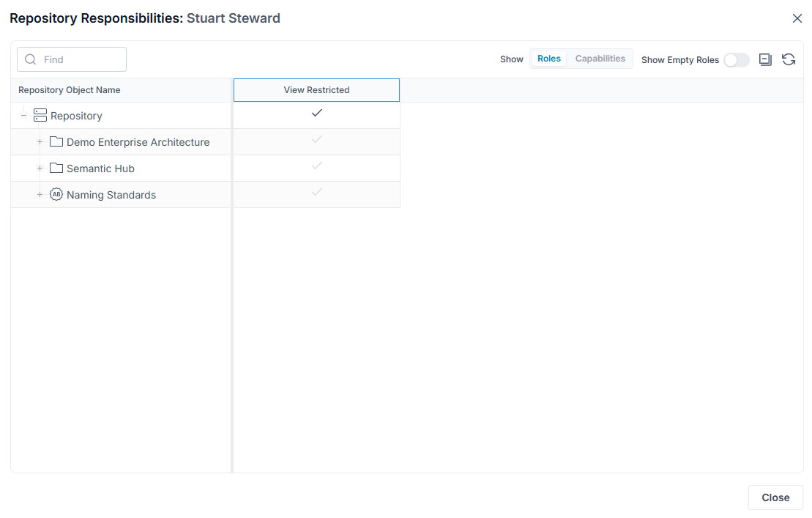Click the Repository server icon

coord(40,116)
